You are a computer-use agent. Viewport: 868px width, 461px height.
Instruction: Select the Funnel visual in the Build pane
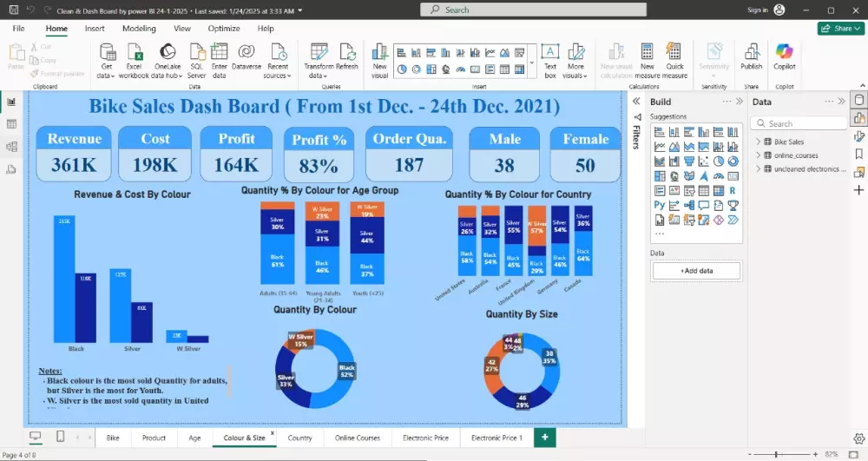click(x=688, y=161)
